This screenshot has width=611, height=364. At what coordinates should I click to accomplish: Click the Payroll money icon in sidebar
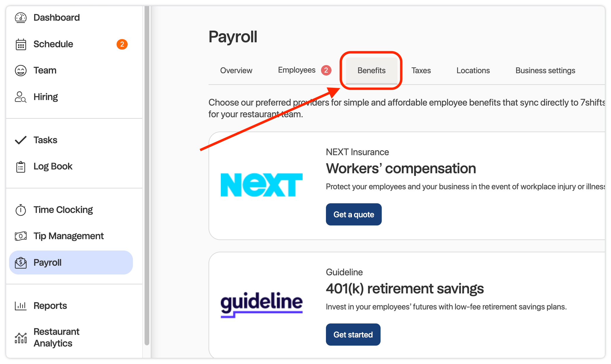21,263
